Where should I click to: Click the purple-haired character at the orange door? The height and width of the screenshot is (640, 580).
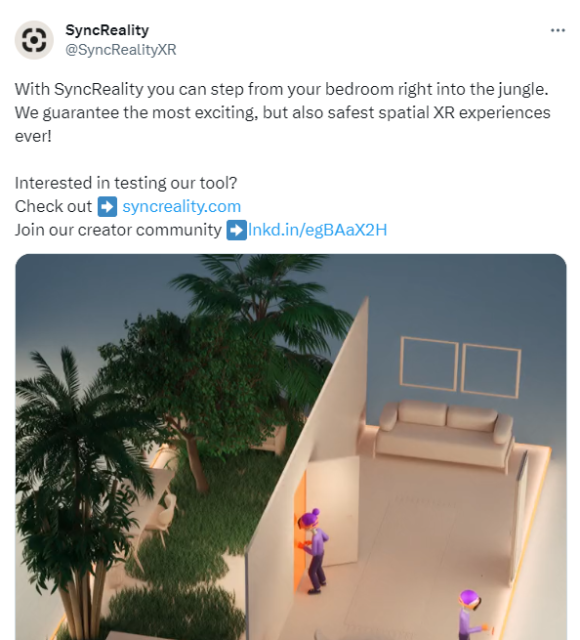[314, 551]
